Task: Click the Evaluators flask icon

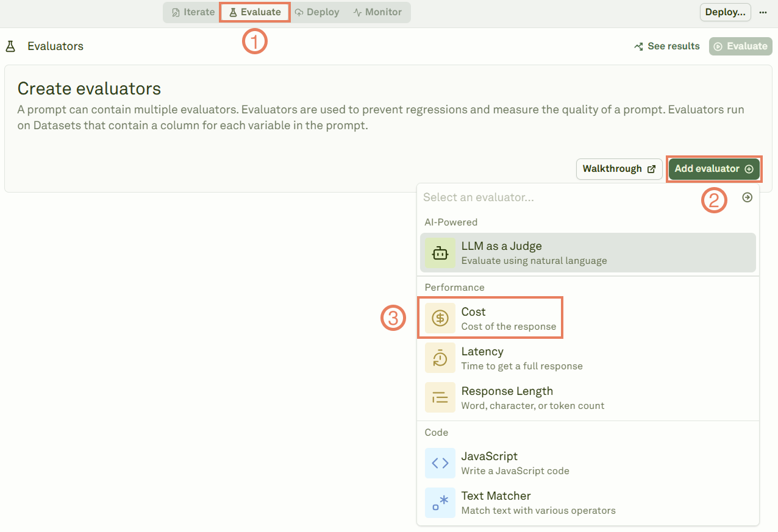Action: tap(9, 46)
